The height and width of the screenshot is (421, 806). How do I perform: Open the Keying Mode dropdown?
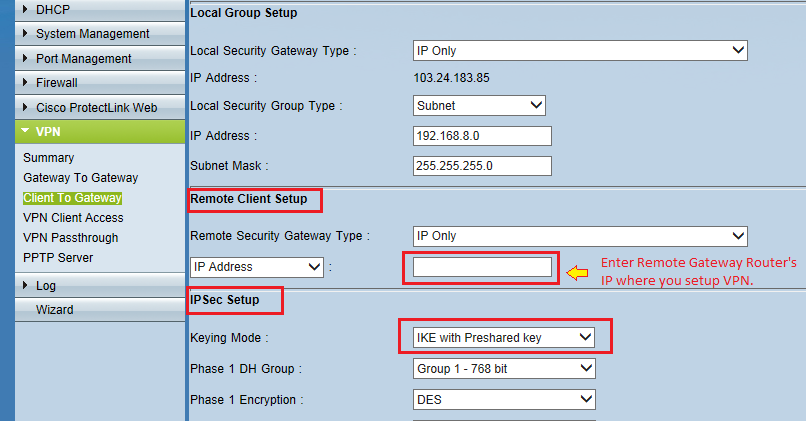coord(504,337)
